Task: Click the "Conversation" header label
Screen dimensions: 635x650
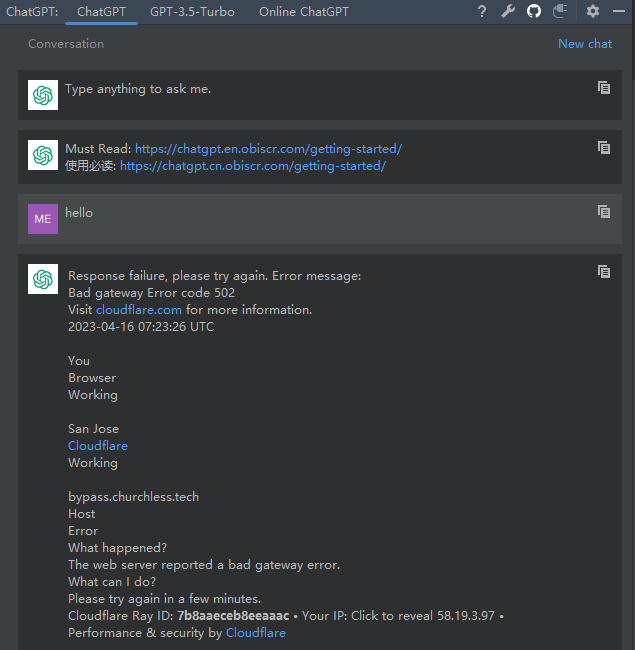Action: click(x=66, y=44)
